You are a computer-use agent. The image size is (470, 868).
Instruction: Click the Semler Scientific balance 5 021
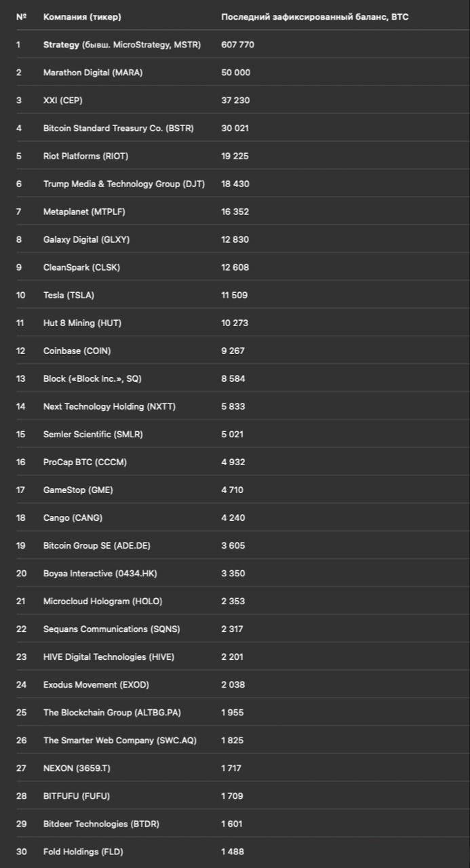point(232,434)
